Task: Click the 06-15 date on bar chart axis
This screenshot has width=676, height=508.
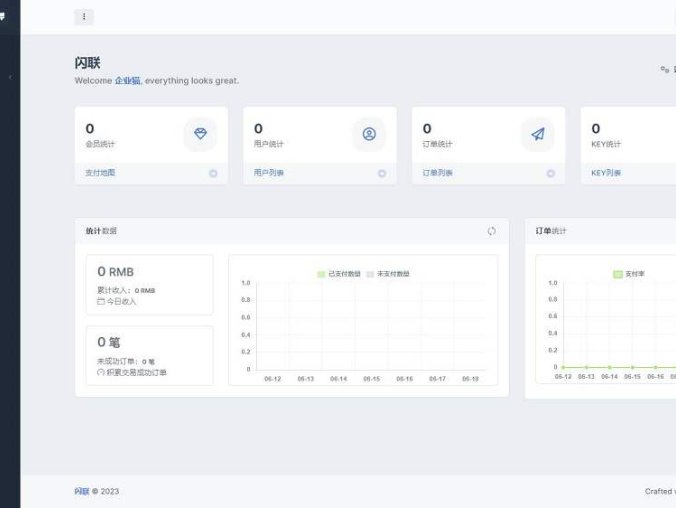Action: [x=371, y=379]
